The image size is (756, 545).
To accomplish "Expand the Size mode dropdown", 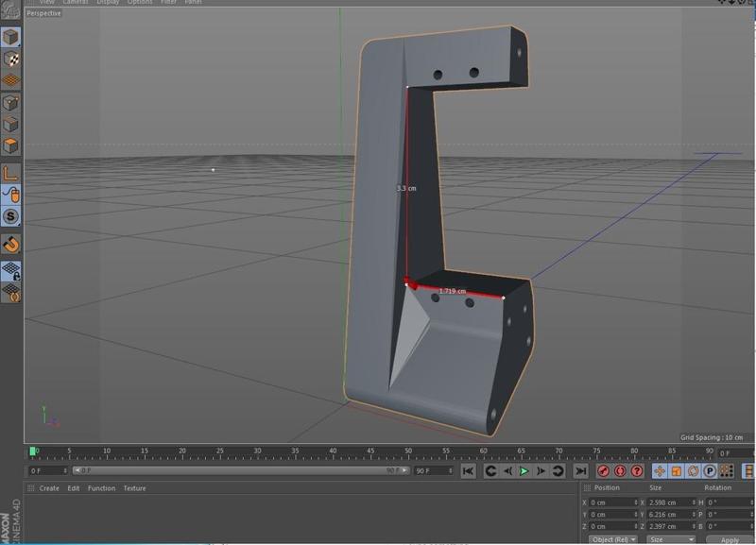I will [x=669, y=539].
